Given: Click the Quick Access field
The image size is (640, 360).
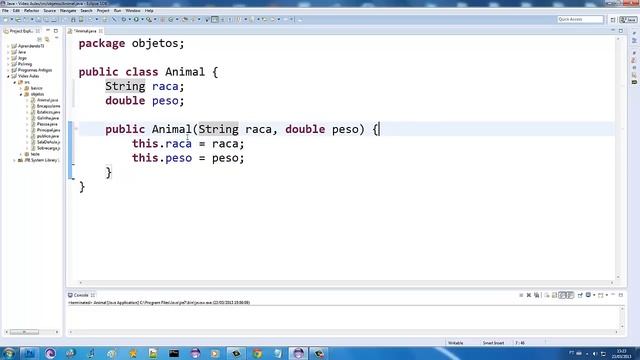Looking at the screenshot, I should coord(580,20).
